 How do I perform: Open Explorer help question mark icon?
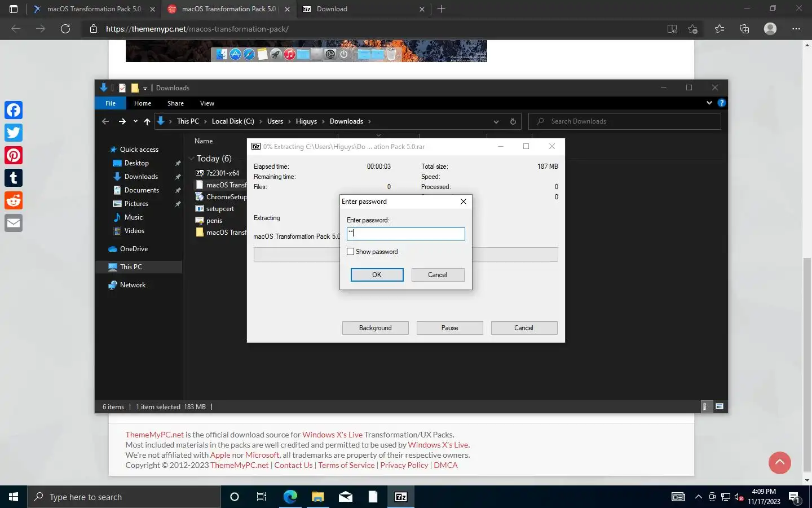721,103
